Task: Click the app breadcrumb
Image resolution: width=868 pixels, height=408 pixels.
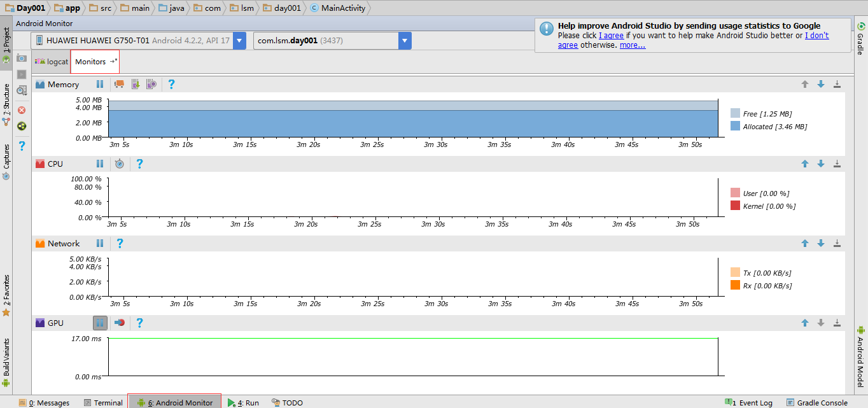Action: (67, 8)
